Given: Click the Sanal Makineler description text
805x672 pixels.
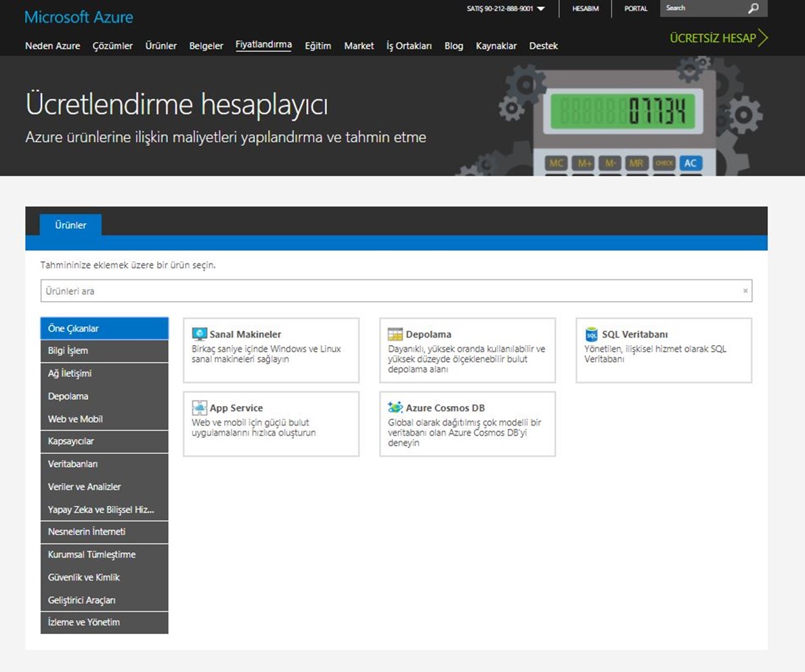Looking at the screenshot, I should [x=266, y=354].
